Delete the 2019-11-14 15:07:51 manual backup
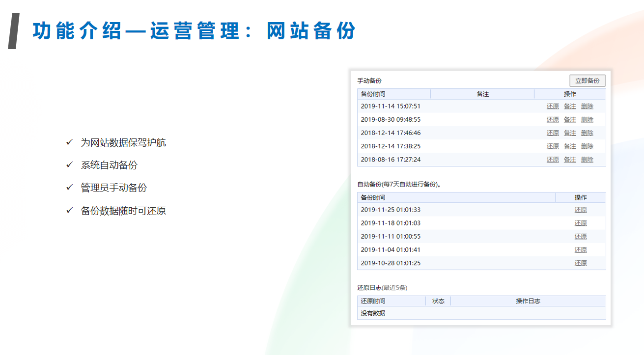 point(587,107)
